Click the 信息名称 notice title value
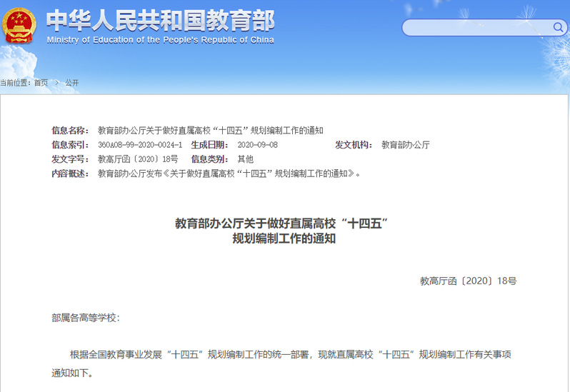Screen dimensions: 570x392 (210, 131)
